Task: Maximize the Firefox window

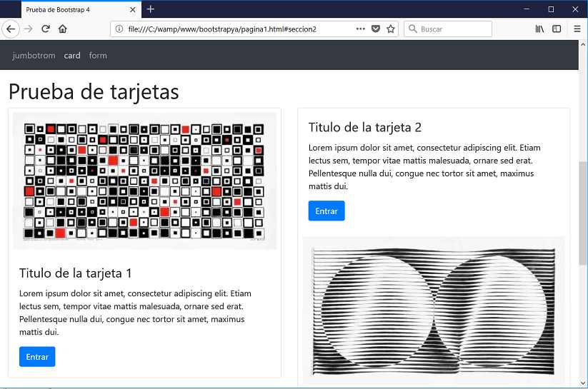Action: point(551,9)
